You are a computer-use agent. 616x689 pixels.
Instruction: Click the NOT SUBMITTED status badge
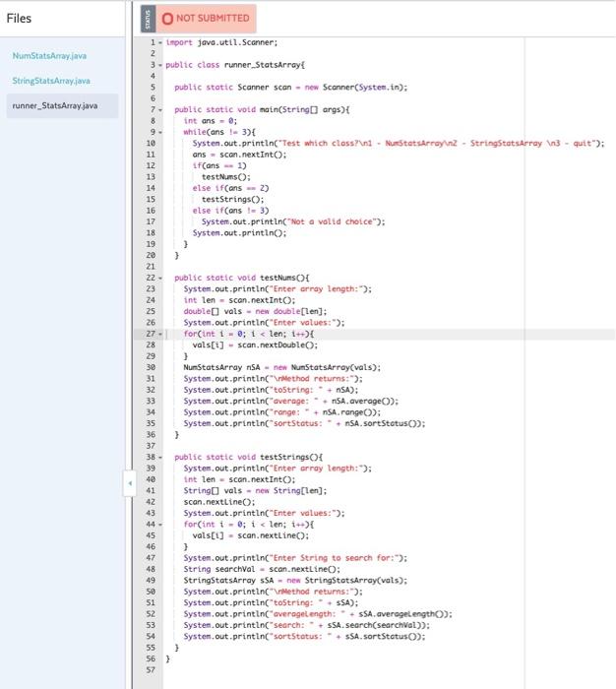pos(206,19)
